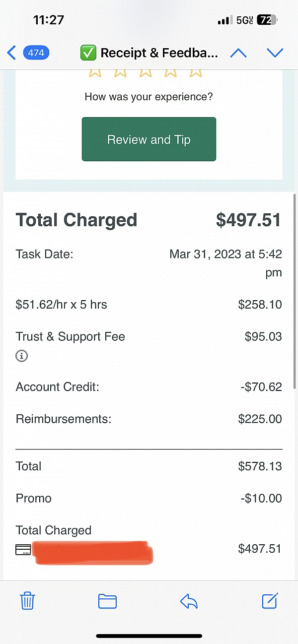Jump to next message with down arrow
The height and width of the screenshot is (644, 298).
click(275, 53)
